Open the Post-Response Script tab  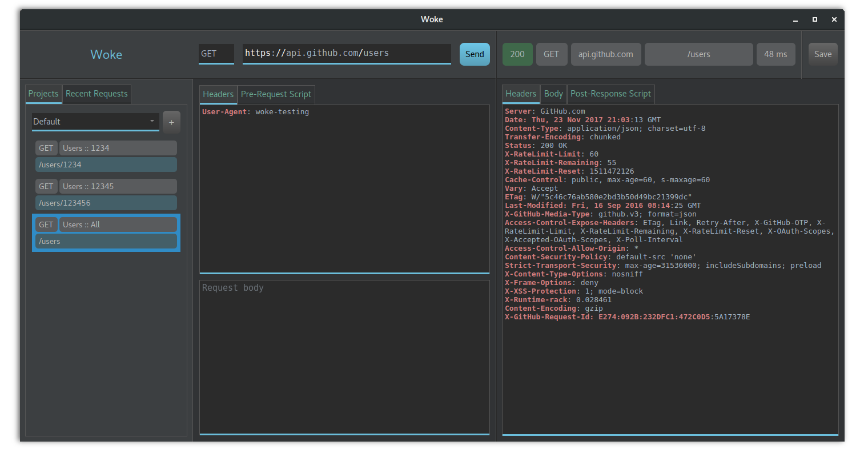(x=610, y=94)
